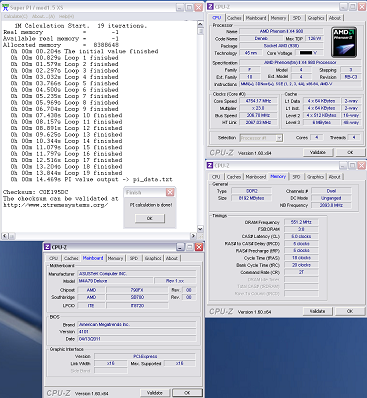Open the Help menu in Super PI
The image size is (367, 398).
click(66, 16)
